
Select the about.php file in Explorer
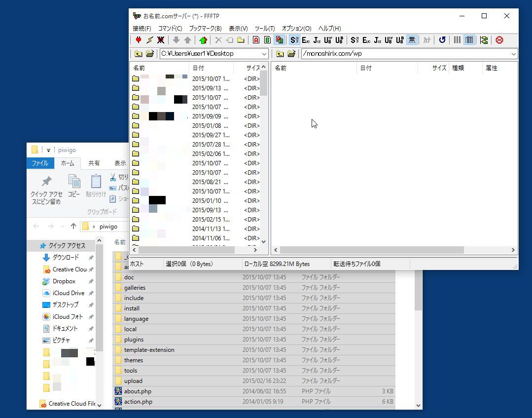click(254, 391)
